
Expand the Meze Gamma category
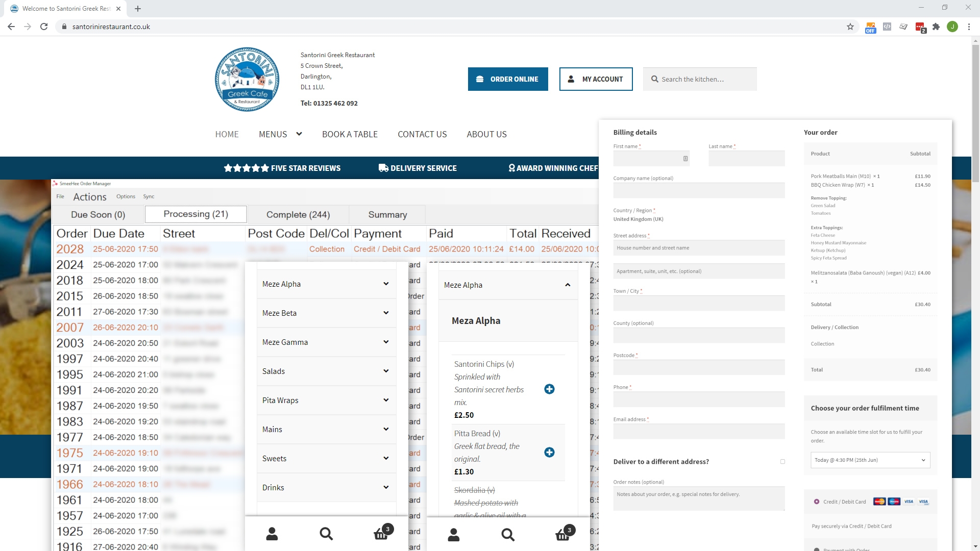(326, 342)
